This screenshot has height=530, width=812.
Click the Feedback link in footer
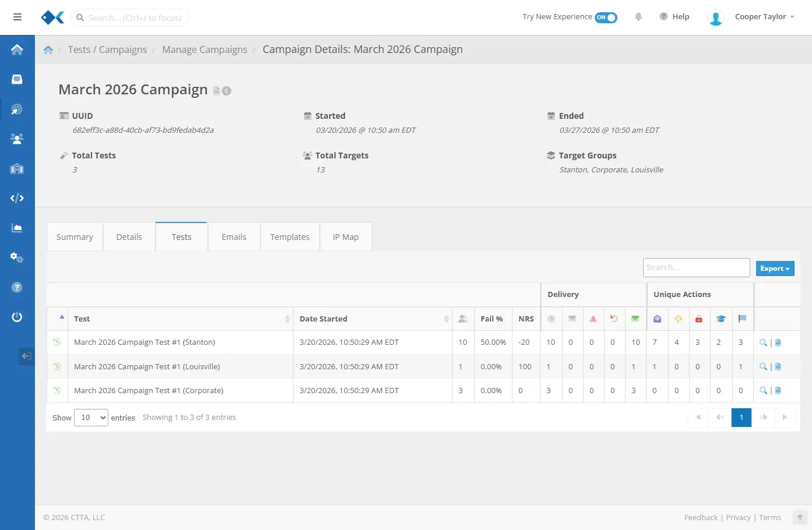pos(701,517)
